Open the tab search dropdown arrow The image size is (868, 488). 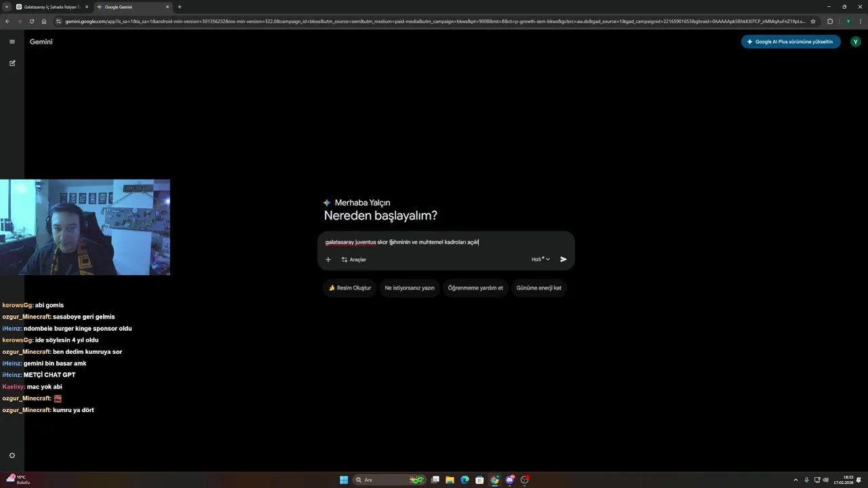pos(6,7)
